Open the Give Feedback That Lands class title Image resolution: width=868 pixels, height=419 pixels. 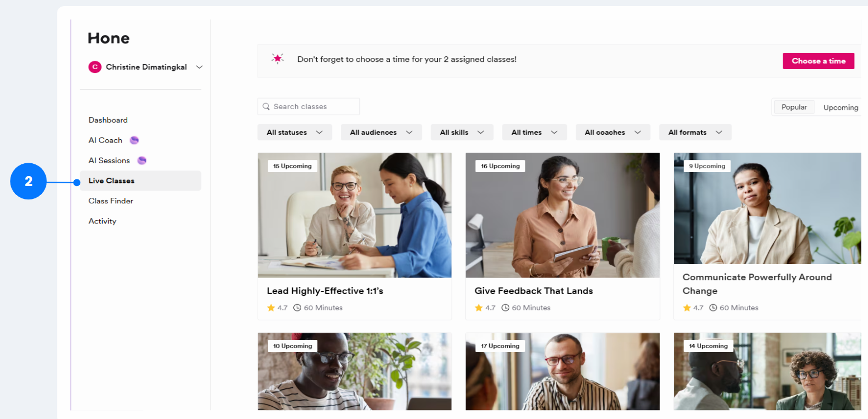[x=533, y=291]
